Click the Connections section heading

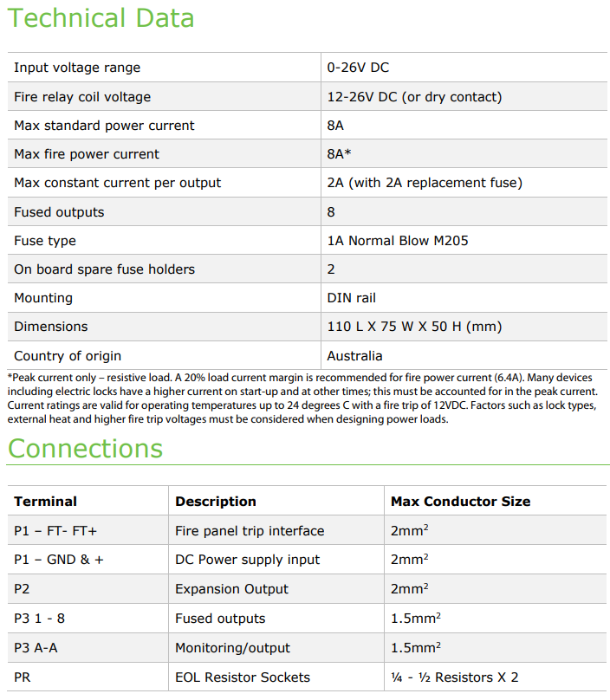click(x=85, y=448)
